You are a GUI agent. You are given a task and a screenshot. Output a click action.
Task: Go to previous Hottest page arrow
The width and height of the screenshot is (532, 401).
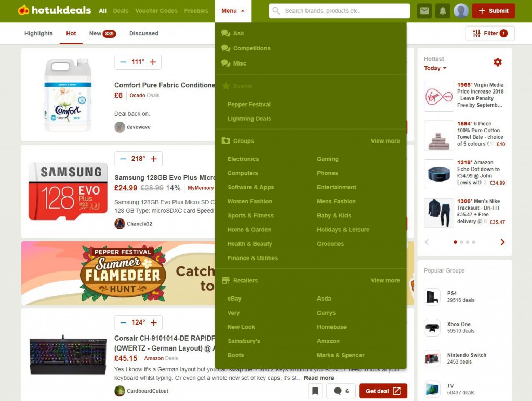[x=427, y=242]
